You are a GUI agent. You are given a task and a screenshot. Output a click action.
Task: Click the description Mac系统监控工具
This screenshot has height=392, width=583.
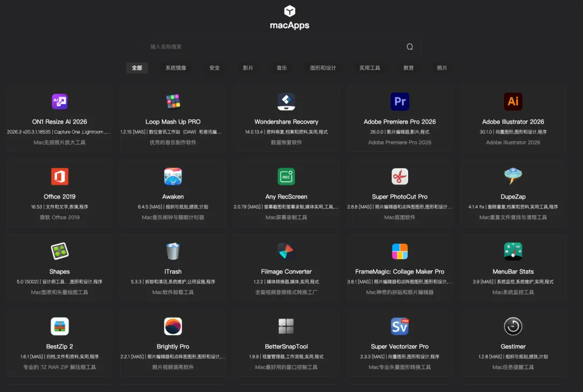(x=513, y=292)
